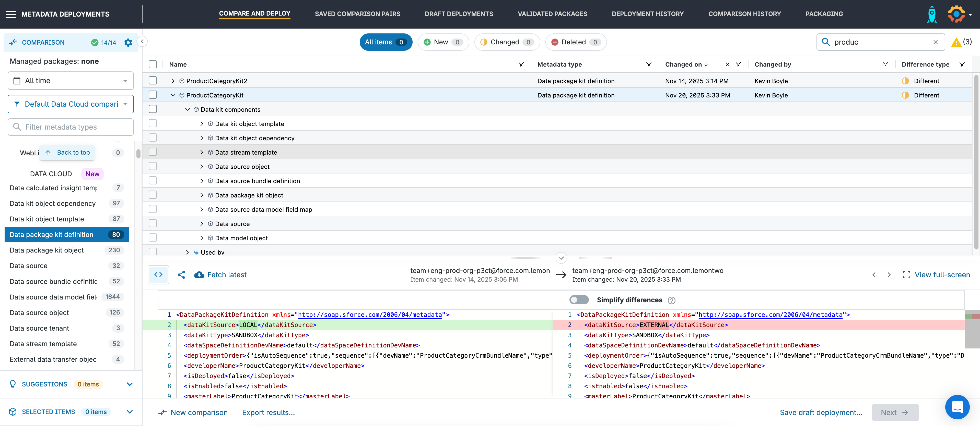Clear the search box with X icon
The width and height of the screenshot is (980, 426).
[936, 42]
